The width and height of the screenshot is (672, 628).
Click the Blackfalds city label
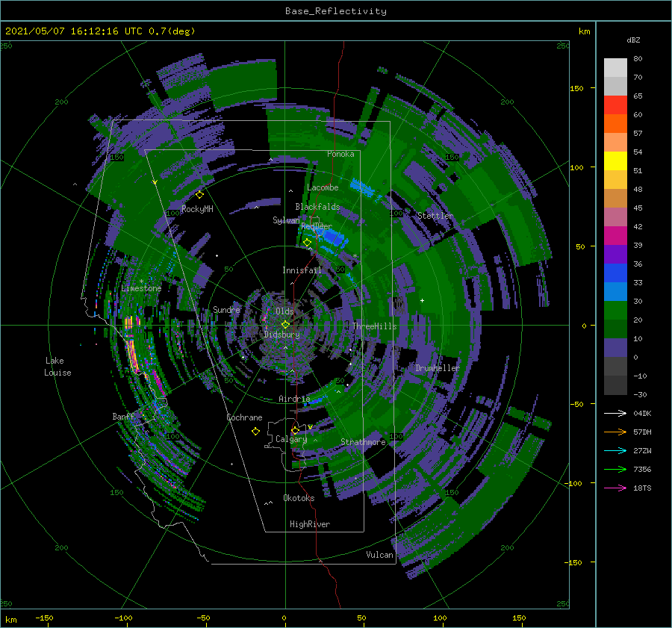point(317,207)
